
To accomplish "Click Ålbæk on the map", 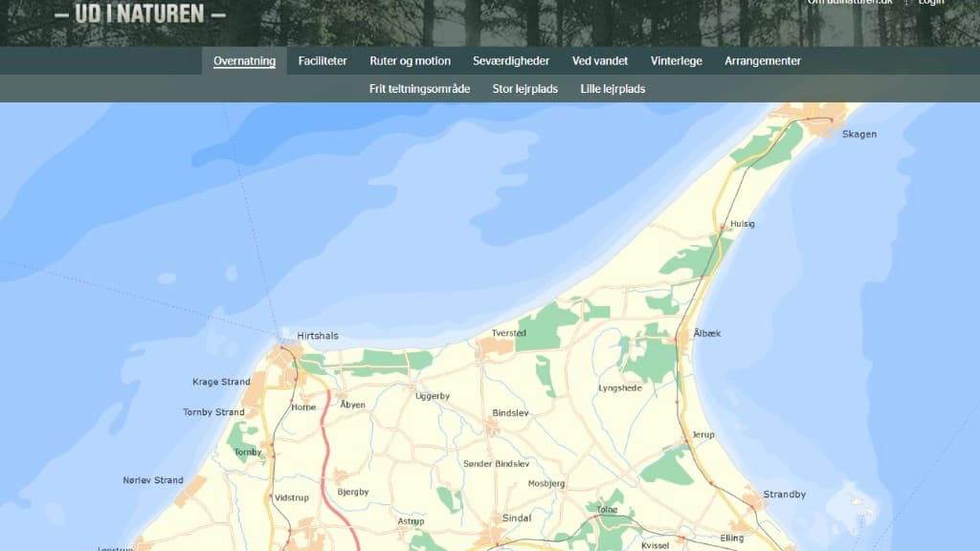I will pos(706,334).
